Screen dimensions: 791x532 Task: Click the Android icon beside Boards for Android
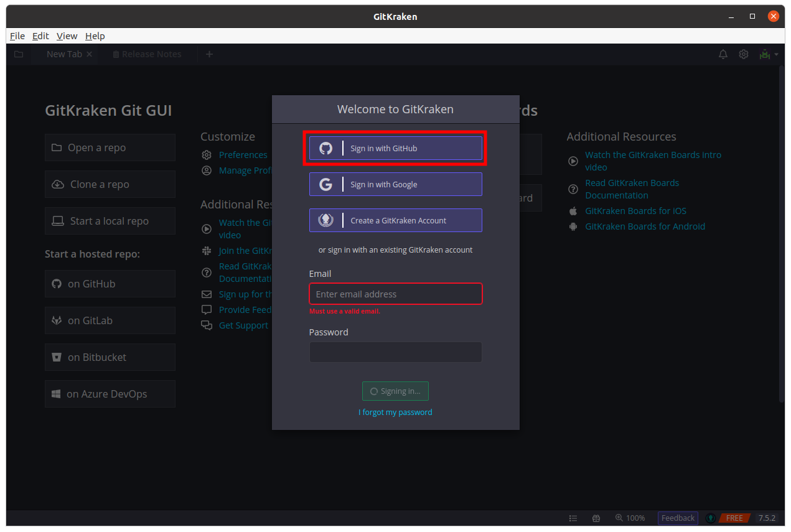click(x=573, y=226)
